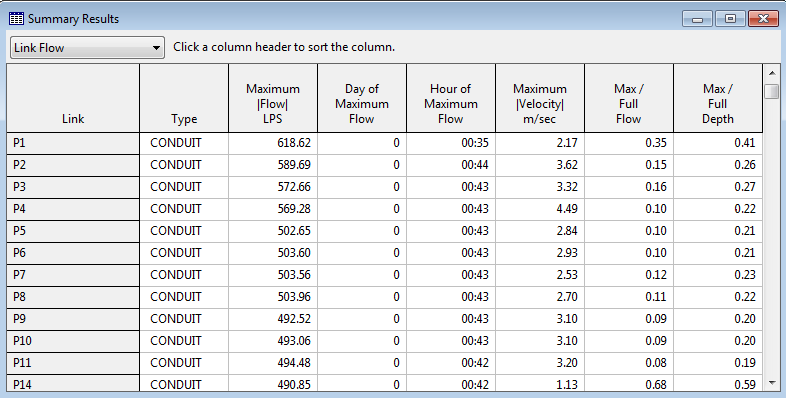Viewport: 786px width, 398px height.
Task: Maximize the Summary Results window
Action: 730,19
